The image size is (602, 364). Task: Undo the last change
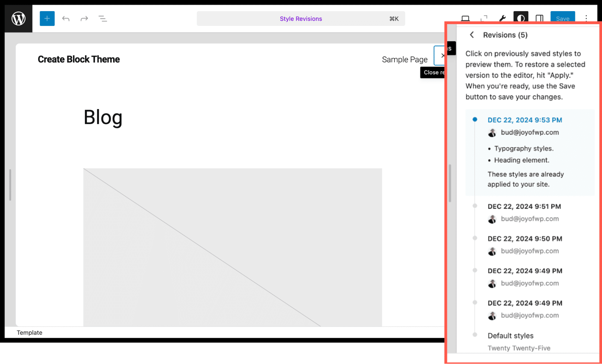(x=66, y=19)
